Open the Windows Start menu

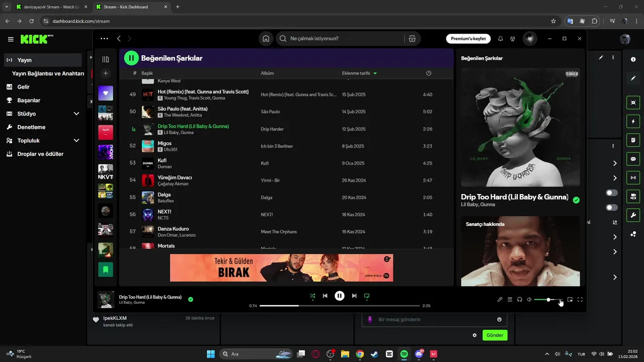click(211, 354)
